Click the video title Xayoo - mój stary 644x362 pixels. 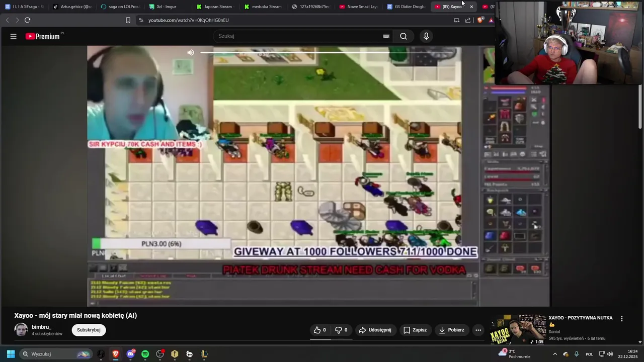[x=75, y=316]
